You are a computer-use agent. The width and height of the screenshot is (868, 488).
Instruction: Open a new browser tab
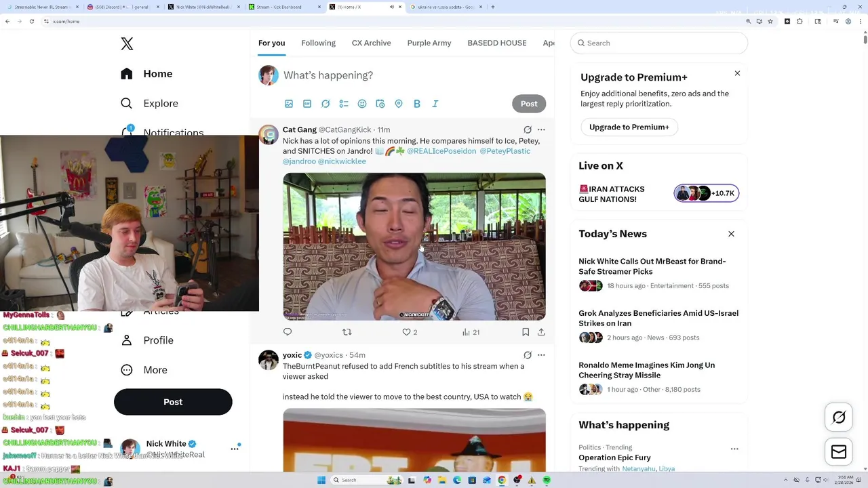[493, 7]
